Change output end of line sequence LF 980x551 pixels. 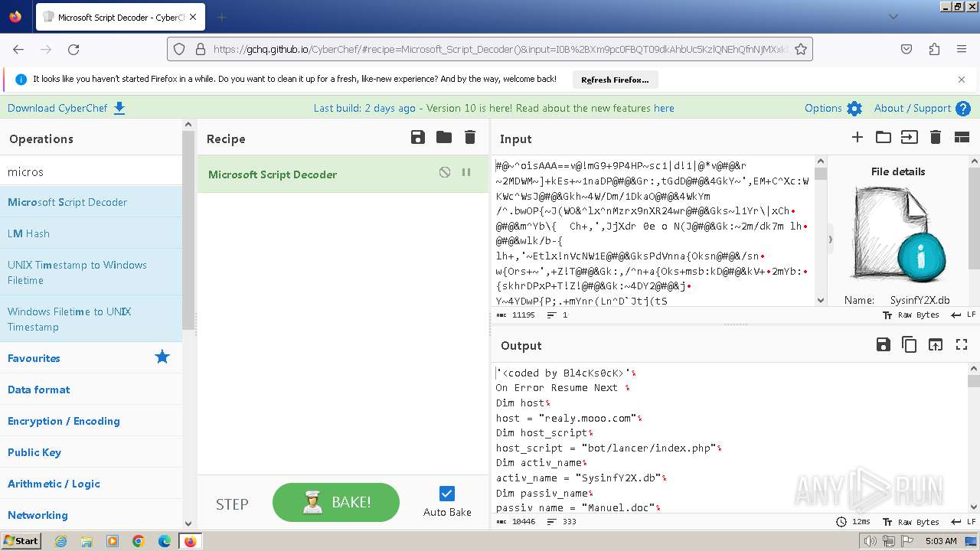pyautogui.click(x=963, y=522)
